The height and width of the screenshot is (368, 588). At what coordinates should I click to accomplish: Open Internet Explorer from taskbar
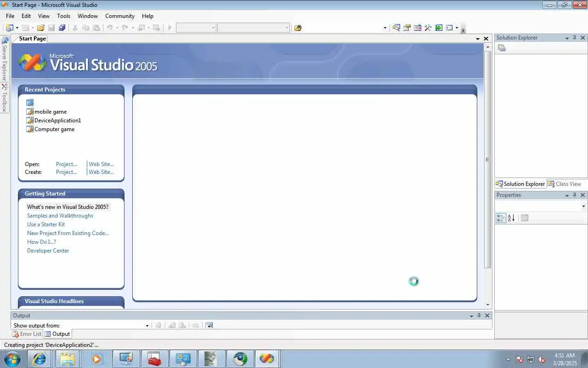[40, 359]
